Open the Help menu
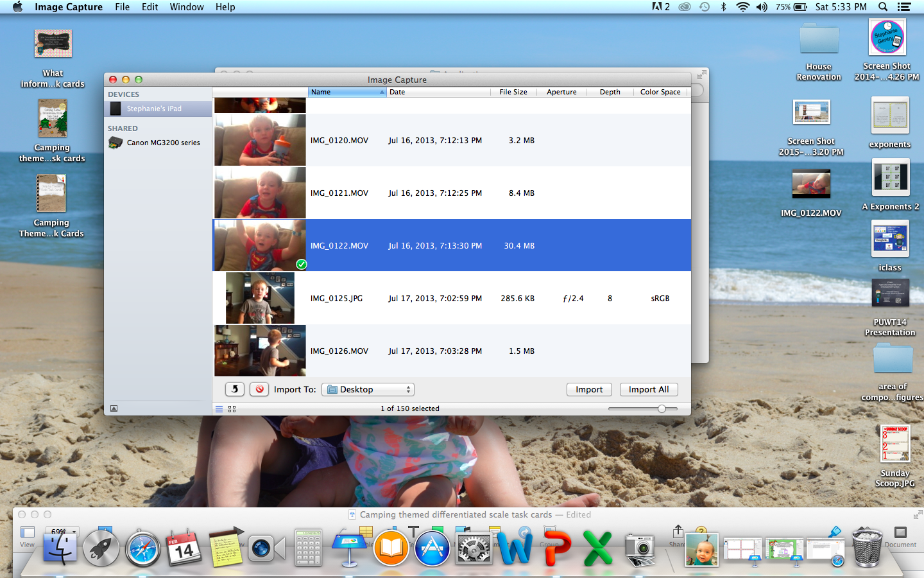Image resolution: width=924 pixels, height=578 pixels. point(225,7)
